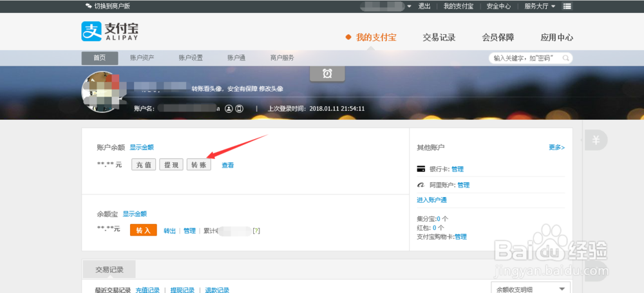Click the 提现 button
The width and height of the screenshot is (644, 293).
pos(171,165)
